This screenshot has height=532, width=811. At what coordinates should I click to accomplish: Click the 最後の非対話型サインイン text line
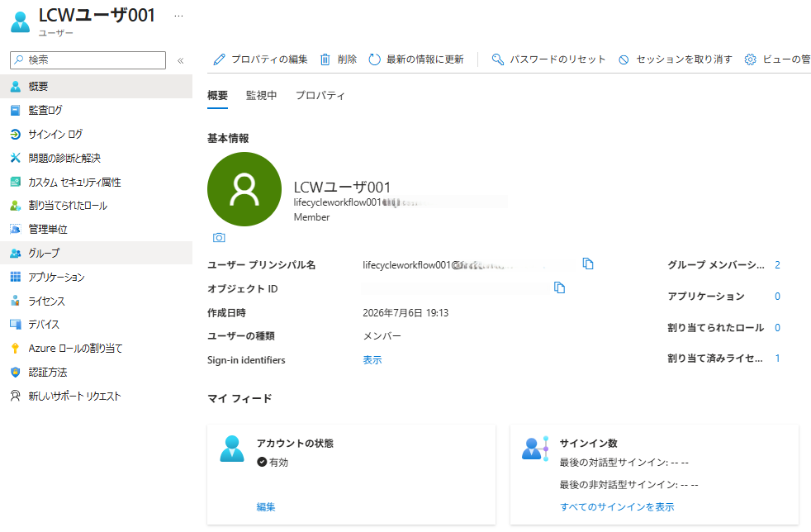coord(629,485)
